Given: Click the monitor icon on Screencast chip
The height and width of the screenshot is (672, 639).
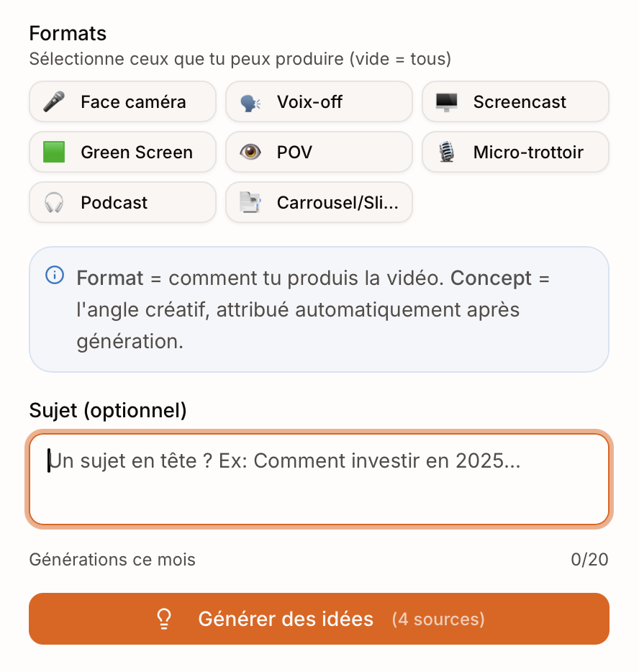Looking at the screenshot, I should tap(447, 101).
